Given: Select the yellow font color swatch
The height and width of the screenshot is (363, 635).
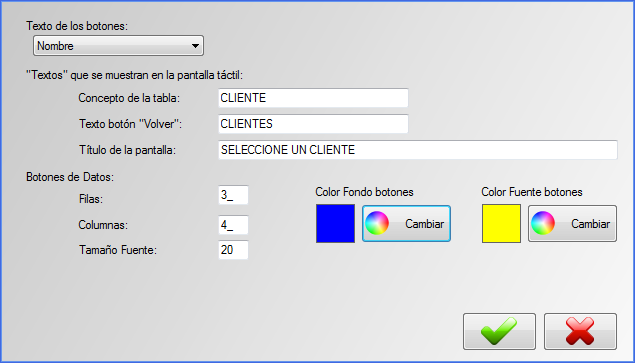Looking at the screenshot, I should click(x=501, y=223).
